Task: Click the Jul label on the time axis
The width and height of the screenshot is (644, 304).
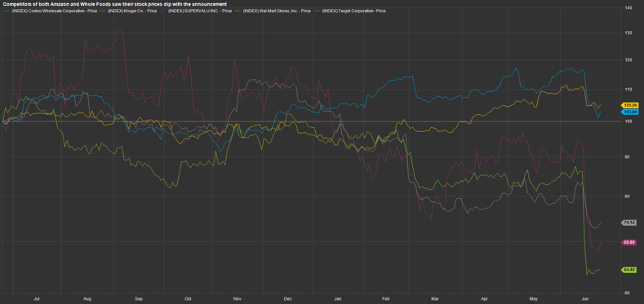Action: click(37, 298)
